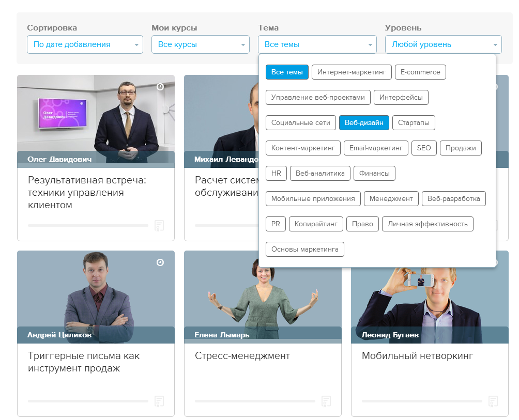Open the Уровень dropdown
The image size is (519, 420).
(443, 44)
